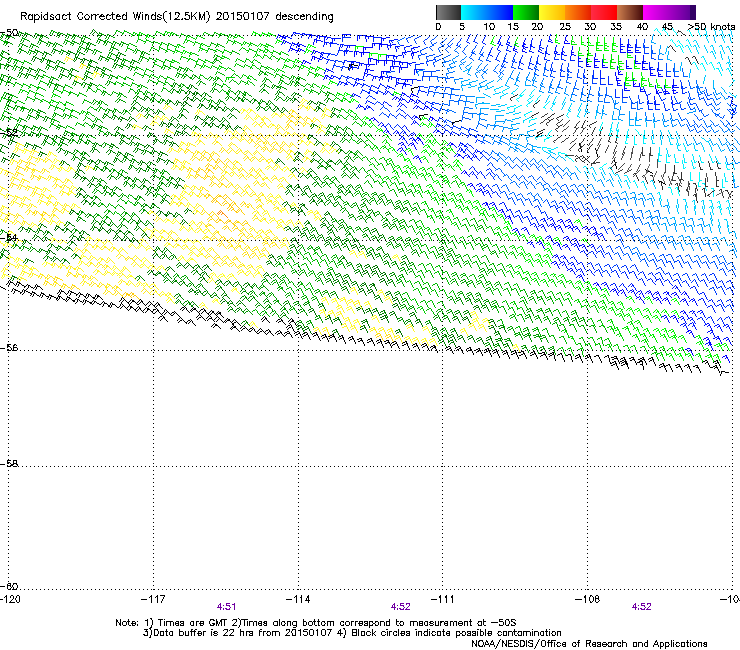Click the "4:52" time label beside -111

click(x=400, y=607)
